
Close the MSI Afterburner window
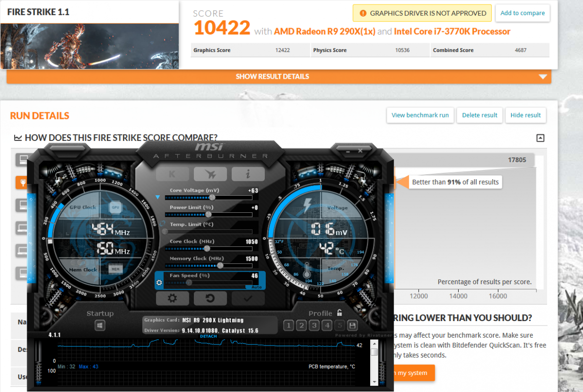click(360, 151)
